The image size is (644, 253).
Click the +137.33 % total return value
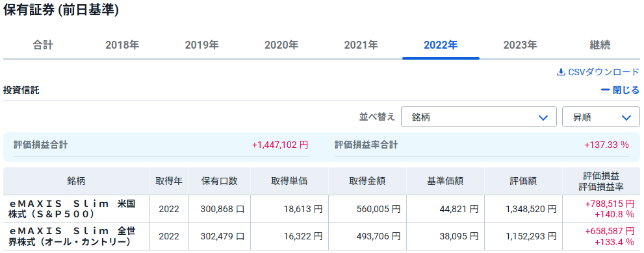pyautogui.click(x=606, y=145)
